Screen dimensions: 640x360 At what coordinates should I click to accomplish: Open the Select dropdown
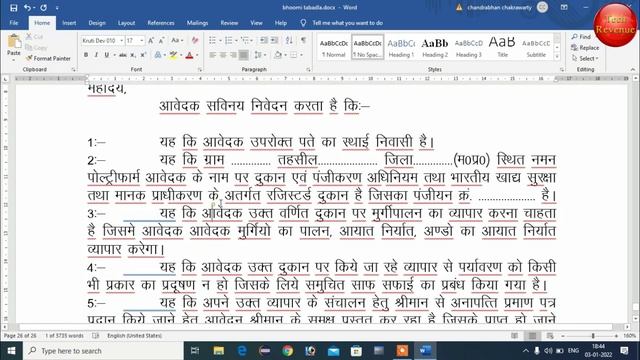coord(585,58)
